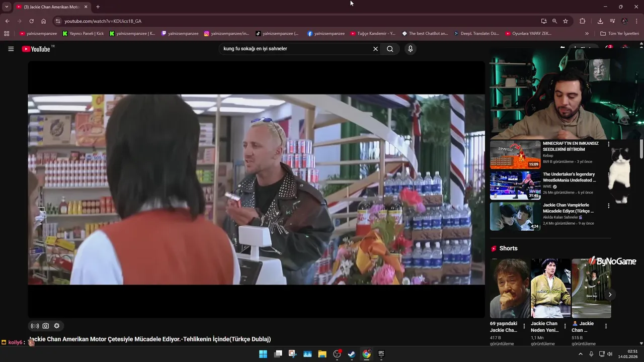The height and width of the screenshot is (362, 644).
Task: Go back to previous page in Chrome
Action: (x=7, y=21)
